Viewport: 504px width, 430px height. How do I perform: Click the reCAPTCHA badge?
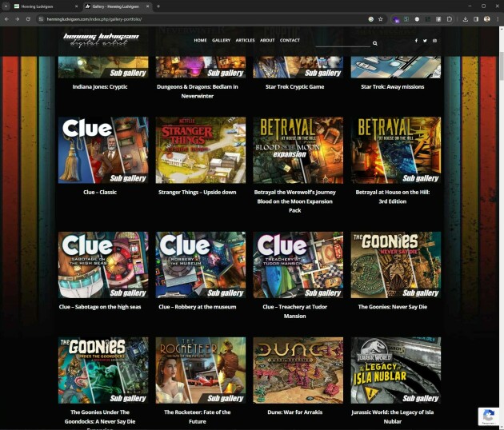tap(490, 416)
